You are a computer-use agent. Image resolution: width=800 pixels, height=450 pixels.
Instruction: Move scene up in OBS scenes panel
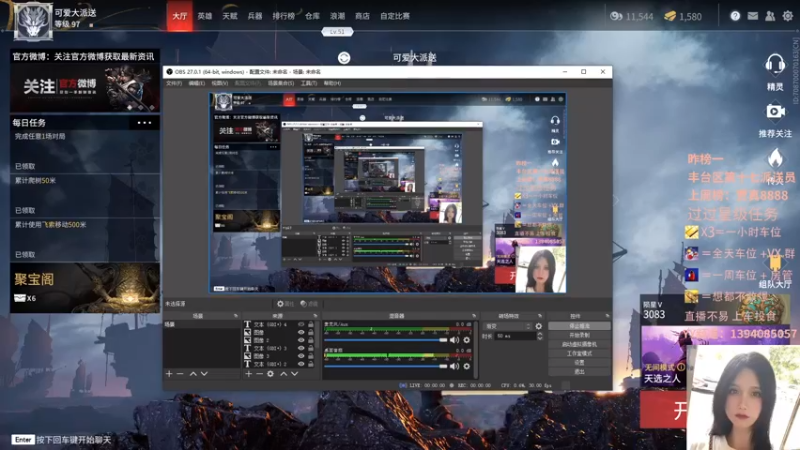pyautogui.click(x=193, y=374)
